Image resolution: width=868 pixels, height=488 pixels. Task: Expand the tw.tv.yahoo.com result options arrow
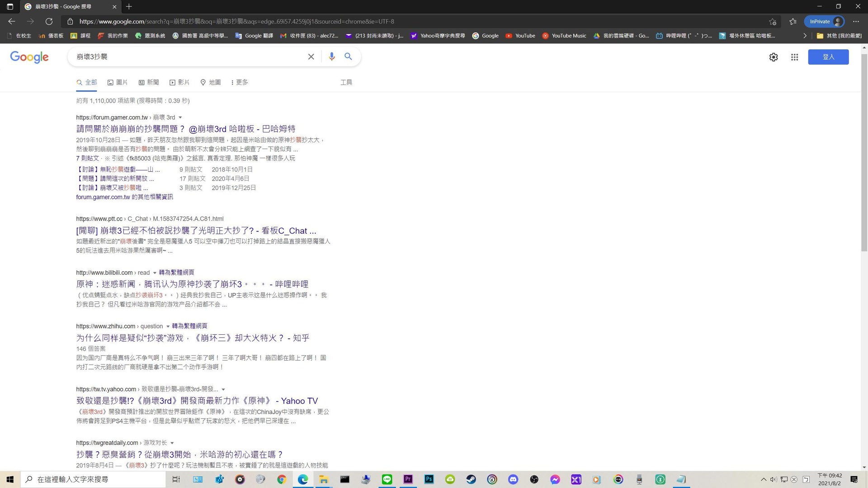pos(223,389)
